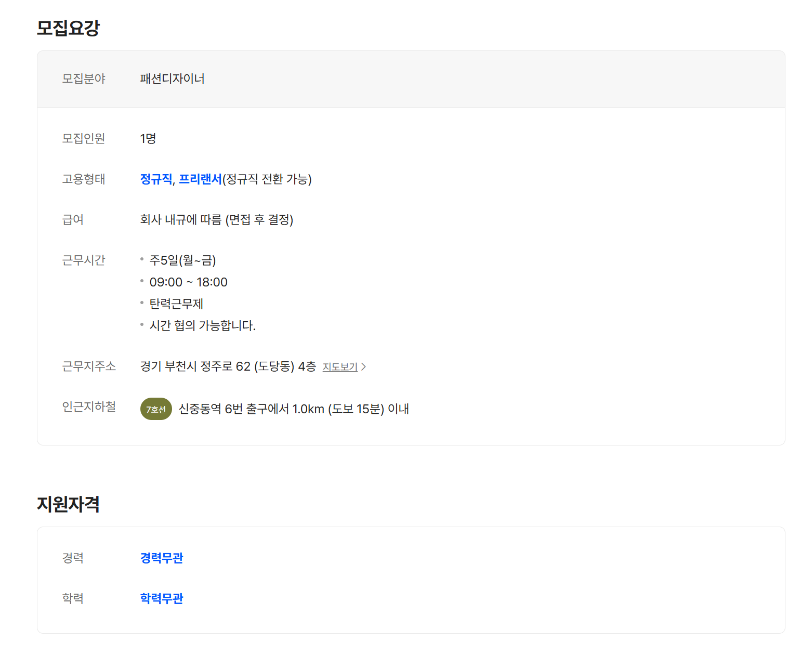Open the 지도보기 map view
This screenshot has height=671, width=800.
tap(339, 366)
